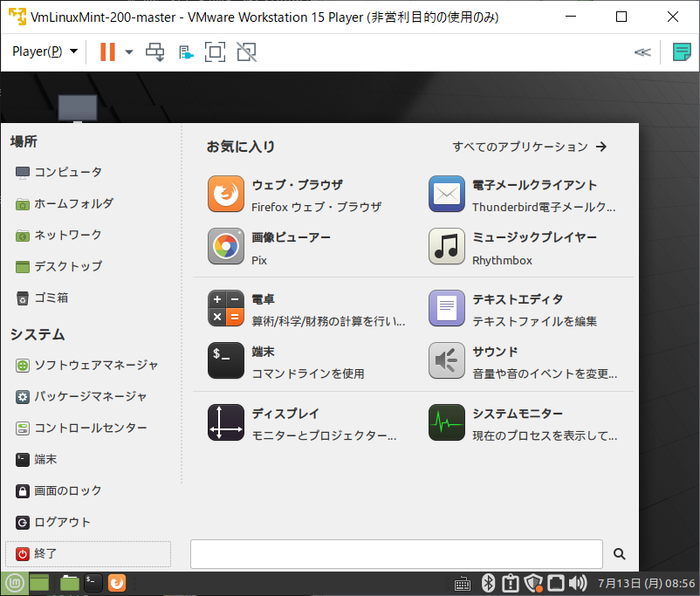This screenshot has width=700, height=596.
Task: Open Firefox launcher on panel
Action: tap(117, 583)
